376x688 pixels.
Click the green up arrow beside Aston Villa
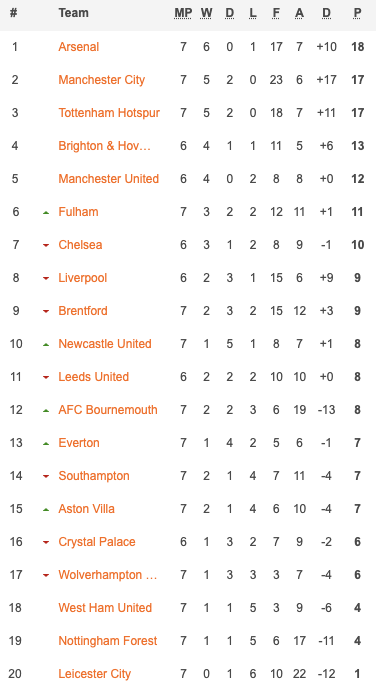[x=46, y=510]
